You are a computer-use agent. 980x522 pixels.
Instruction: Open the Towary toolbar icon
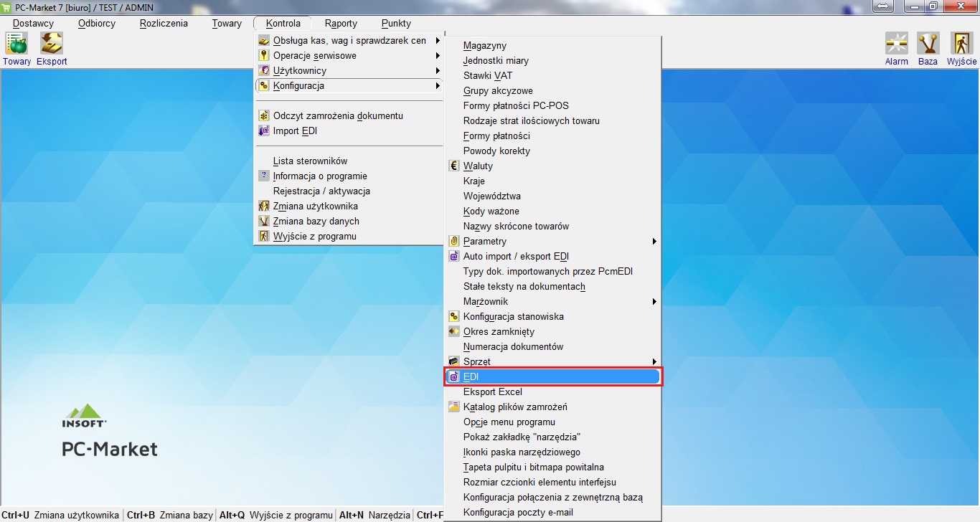(x=17, y=44)
